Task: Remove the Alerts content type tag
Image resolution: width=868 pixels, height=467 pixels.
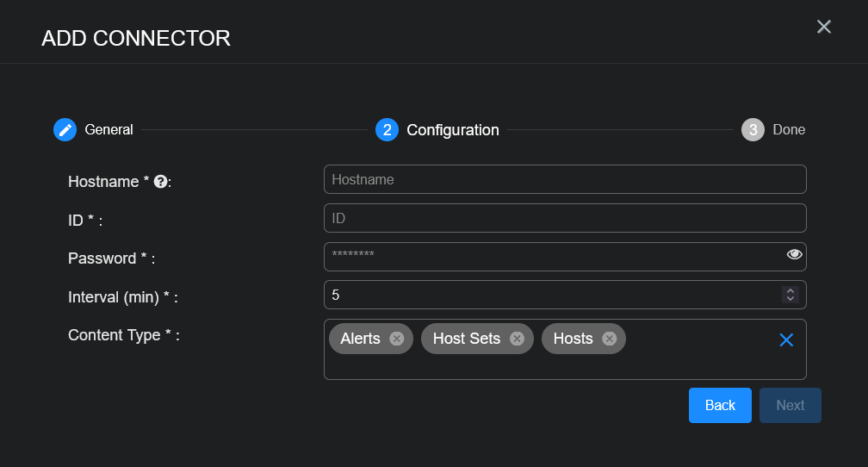Action: [x=396, y=339]
